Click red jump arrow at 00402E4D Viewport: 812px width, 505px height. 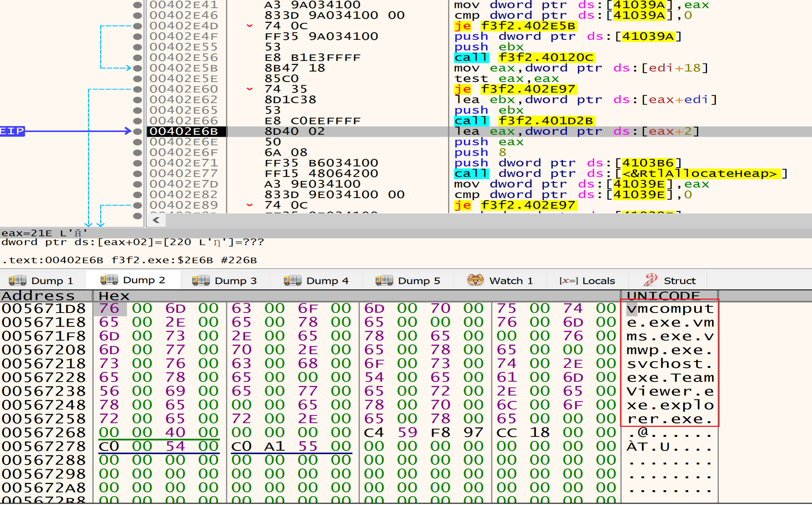[249, 26]
